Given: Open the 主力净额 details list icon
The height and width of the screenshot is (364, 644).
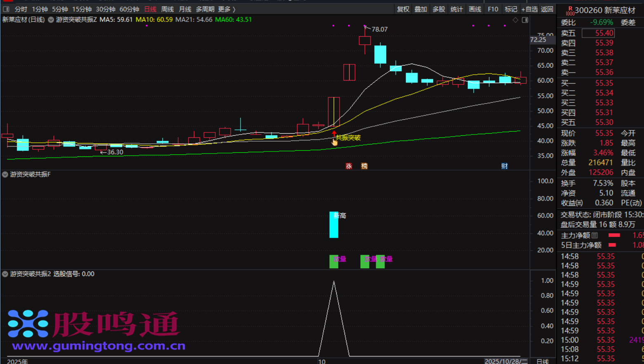Looking at the screenshot, I should pos(594,235).
